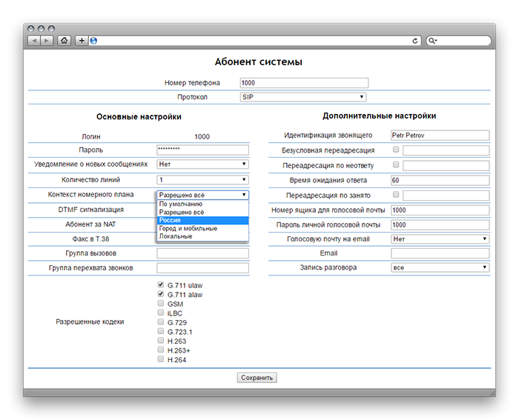Enable forwarding on busy checkbox (по занято)

pyautogui.click(x=396, y=195)
